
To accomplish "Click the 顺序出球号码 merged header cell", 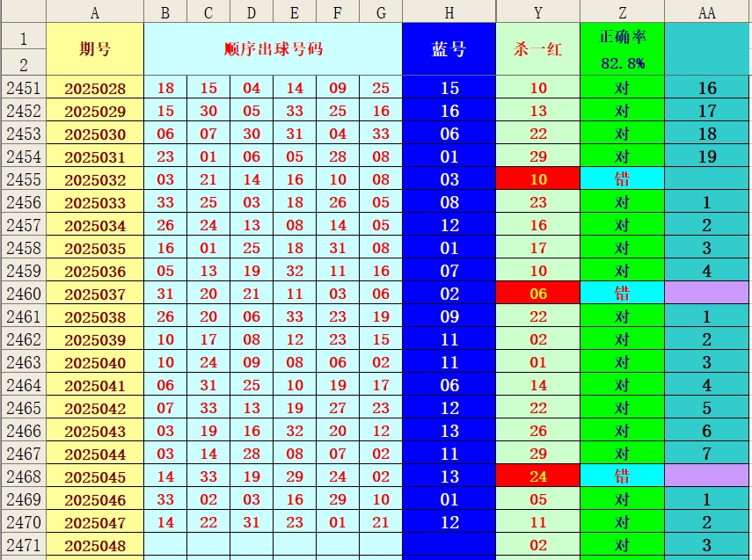I will 273,49.
